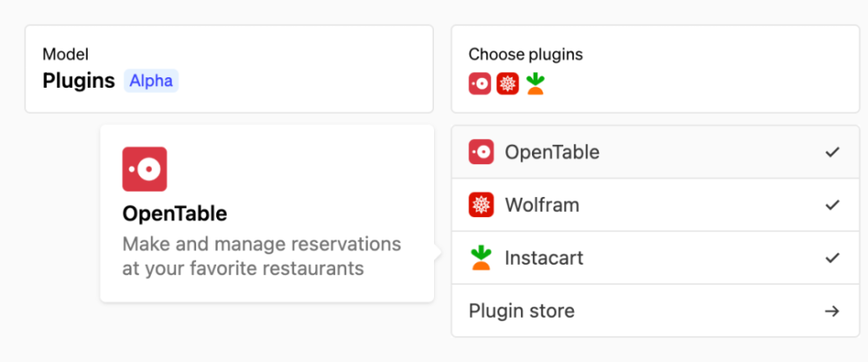Select the OpenTable menu entry label
868x362 pixels.
pos(552,152)
